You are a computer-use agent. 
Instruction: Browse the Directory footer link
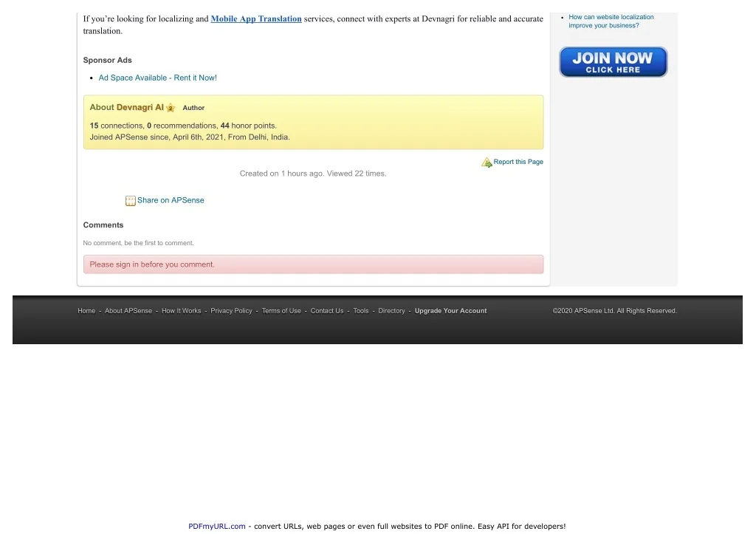point(391,311)
